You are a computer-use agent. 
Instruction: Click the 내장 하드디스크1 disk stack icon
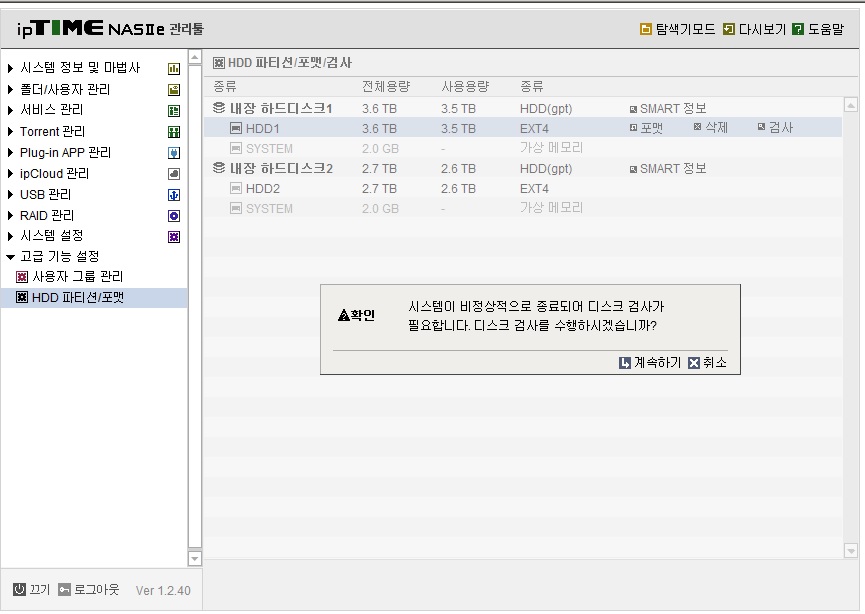pyautogui.click(x=219, y=108)
